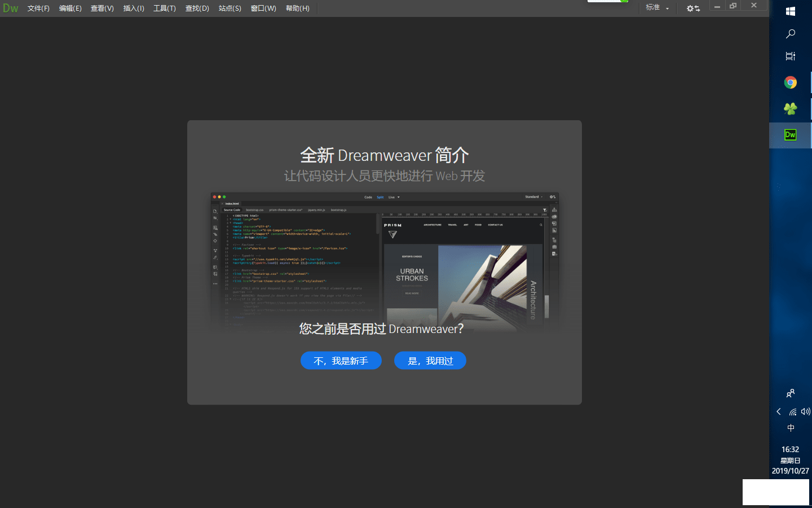Open Task View on taskbar
This screenshot has height=508, width=812.
791,56
